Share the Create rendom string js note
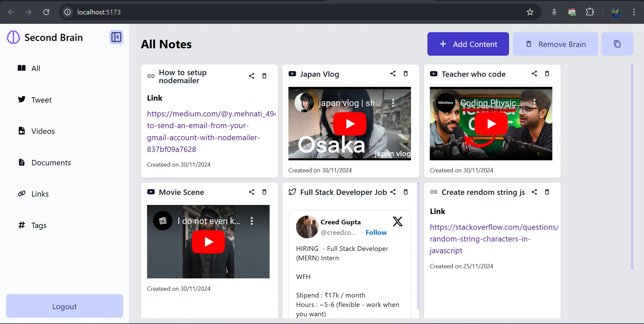This screenshot has height=324, width=644. 534,192
